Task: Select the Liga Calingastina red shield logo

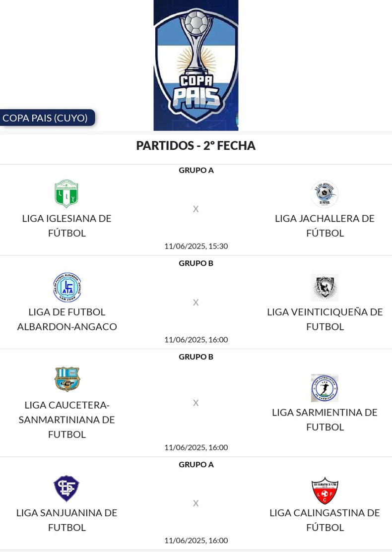Action: pos(325,491)
